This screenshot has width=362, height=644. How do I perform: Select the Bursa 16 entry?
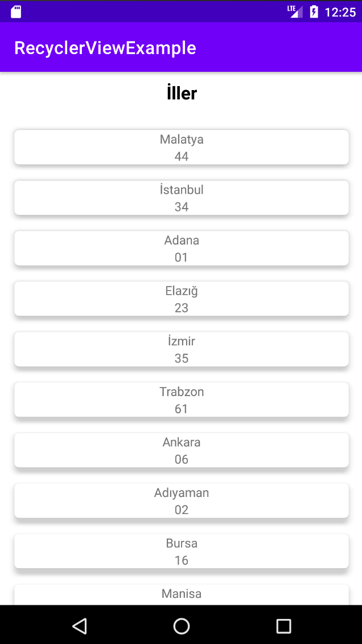tap(181, 551)
